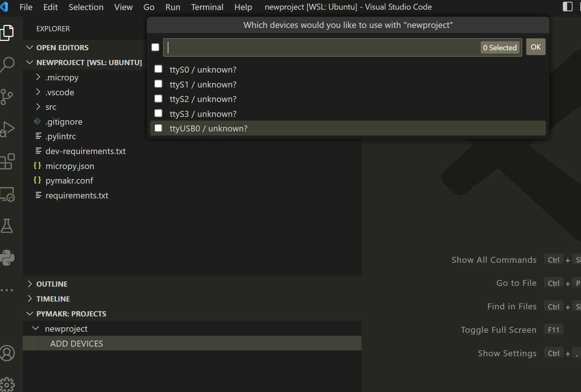Open the Remote Explorer view

[x=7, y=194]
